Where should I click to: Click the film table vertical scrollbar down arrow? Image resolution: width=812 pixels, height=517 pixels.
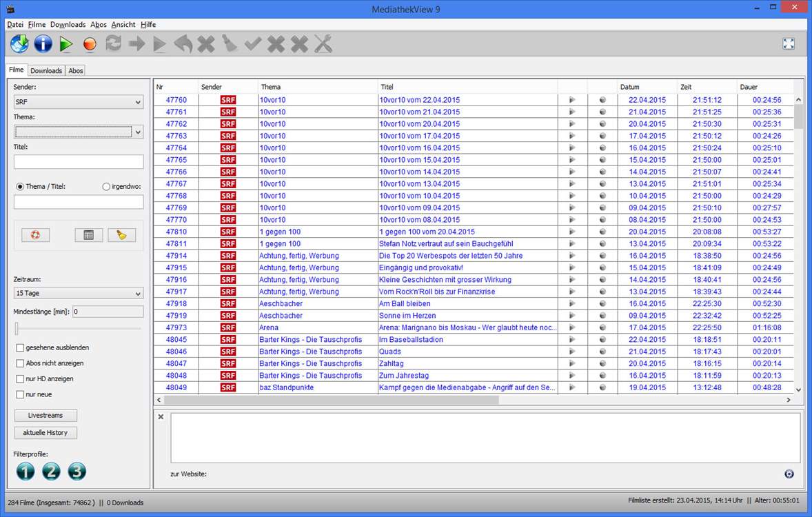pyautogui.click(x=798, y=389)
